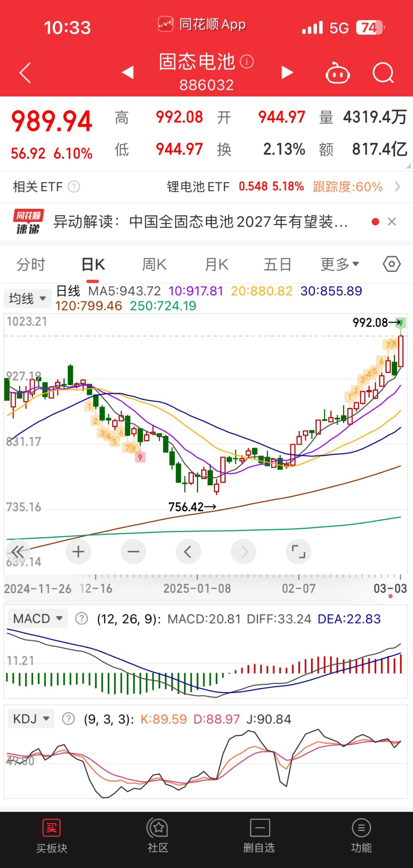Viewport: 413px width, 868px height.
Task: Tap the search magnifier icon
Action: pos(383,73)
